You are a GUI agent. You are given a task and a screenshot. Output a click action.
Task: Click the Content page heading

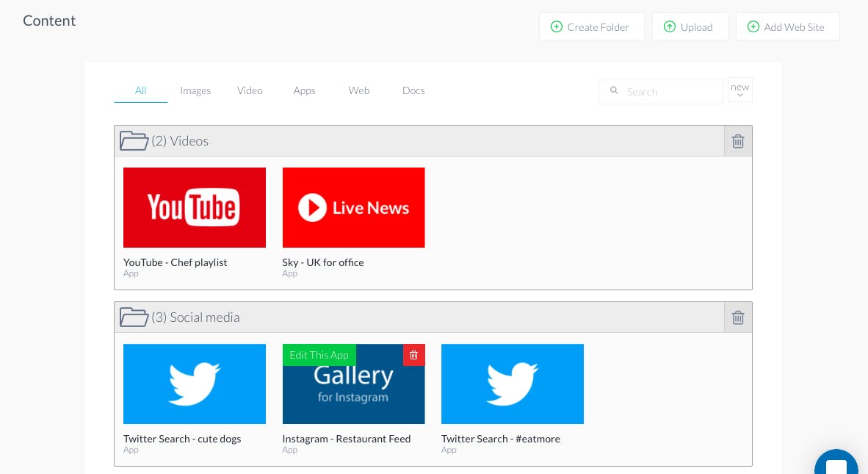click(49, 21)
